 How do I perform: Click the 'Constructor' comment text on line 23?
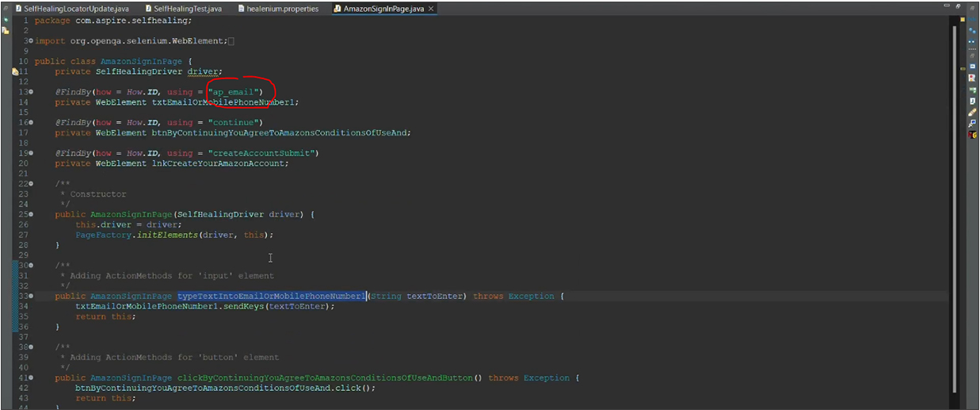(x=98, y=194)
